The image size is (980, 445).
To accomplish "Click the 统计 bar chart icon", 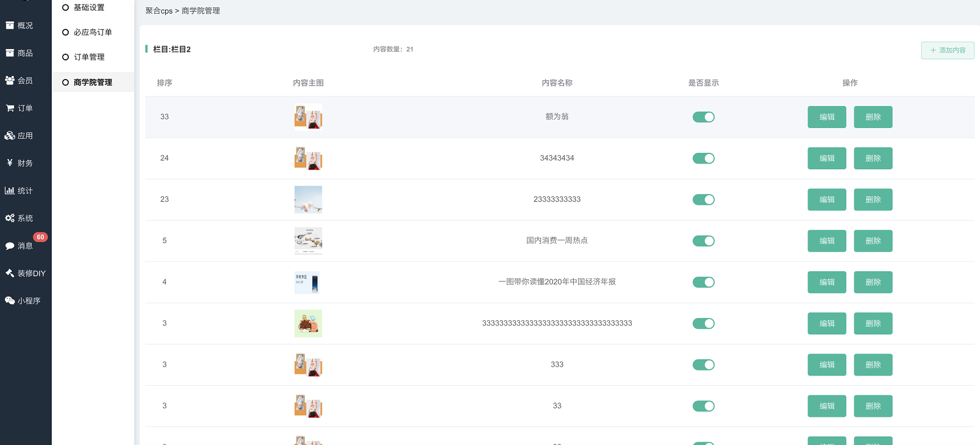I will (x=10, y=191).
